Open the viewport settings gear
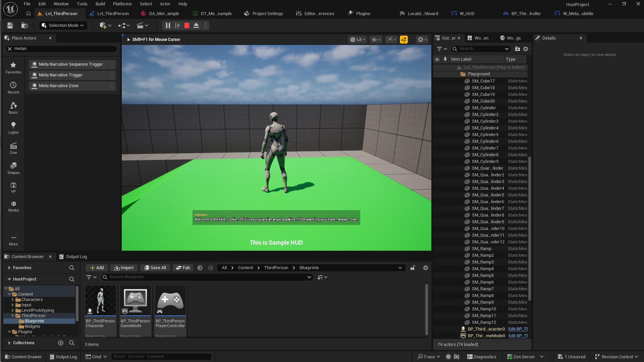 422,39
